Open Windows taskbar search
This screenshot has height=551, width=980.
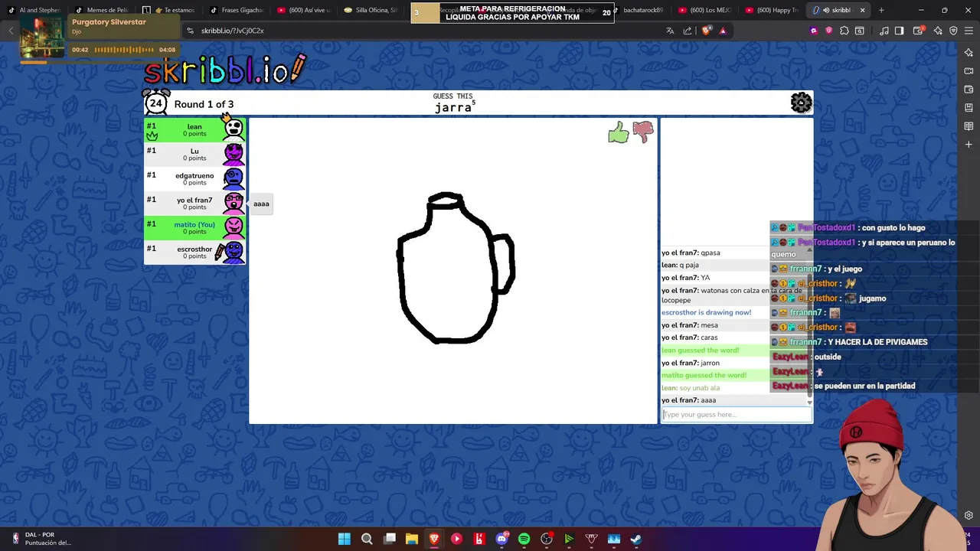[367, 539]
